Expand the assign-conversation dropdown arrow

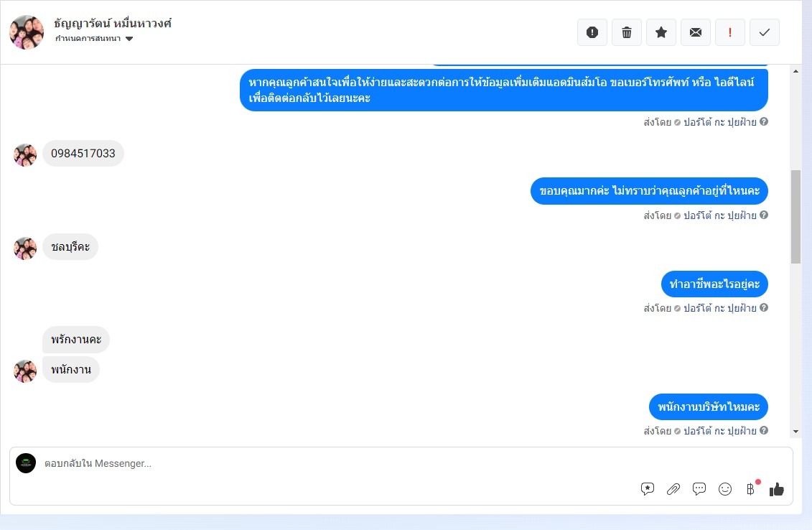[129, 39]
